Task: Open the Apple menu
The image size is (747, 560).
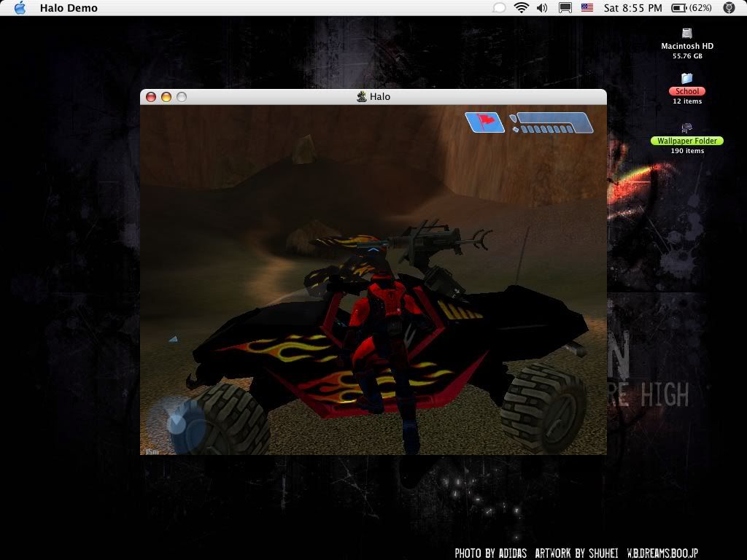Action: click(x=20, y=7)
